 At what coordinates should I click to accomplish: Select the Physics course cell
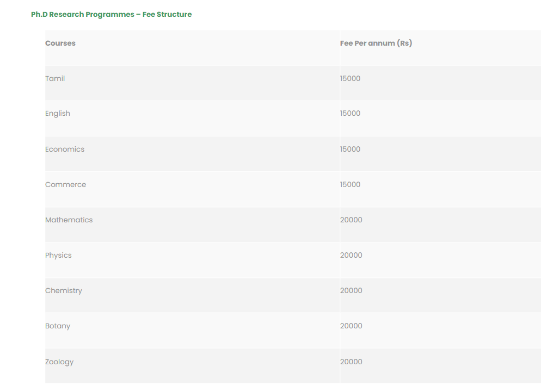pos(58,256)
